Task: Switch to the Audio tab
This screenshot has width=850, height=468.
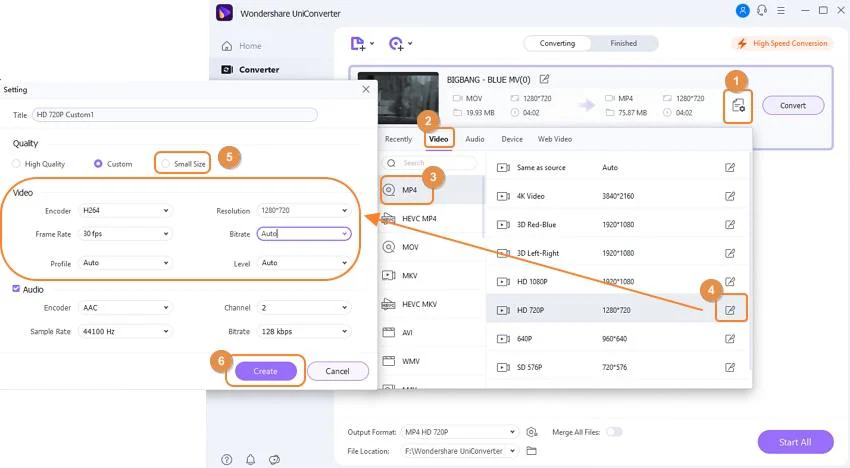Action: point(475,139)
